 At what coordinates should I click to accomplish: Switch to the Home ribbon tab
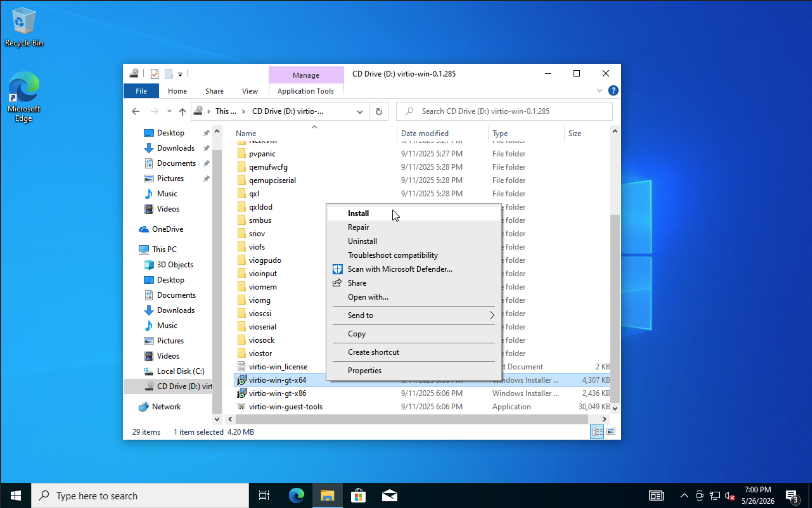(177, 91)
